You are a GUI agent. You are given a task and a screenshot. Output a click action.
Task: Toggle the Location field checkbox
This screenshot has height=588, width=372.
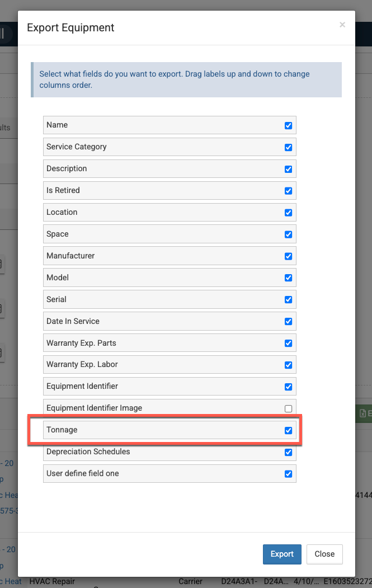coord(288,213)
